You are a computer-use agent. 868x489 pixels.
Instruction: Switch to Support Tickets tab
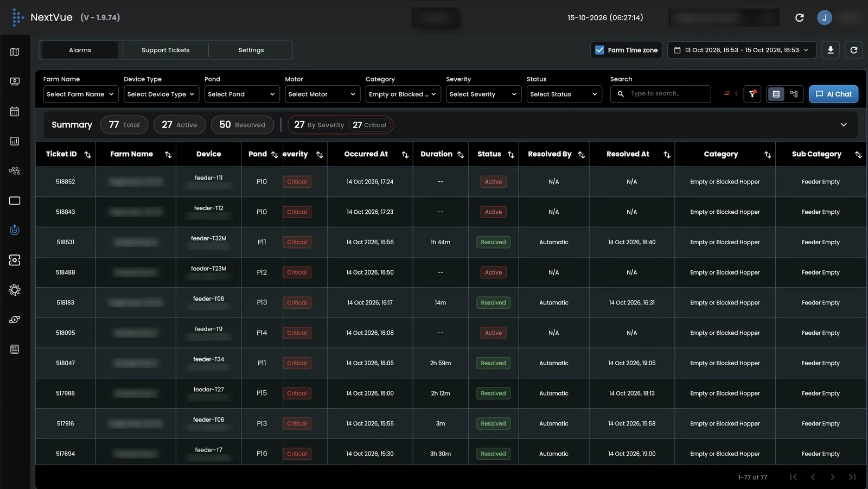[x=165, y=50]
